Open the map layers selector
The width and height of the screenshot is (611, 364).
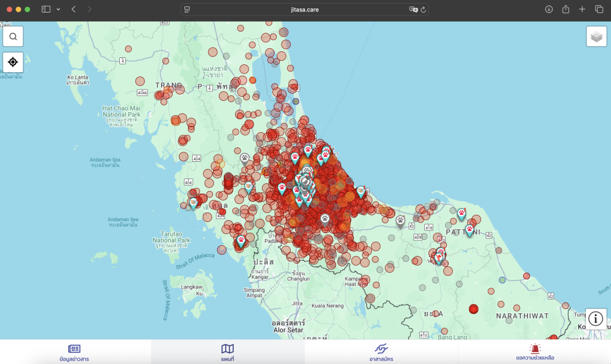click(x=596, y=36)
